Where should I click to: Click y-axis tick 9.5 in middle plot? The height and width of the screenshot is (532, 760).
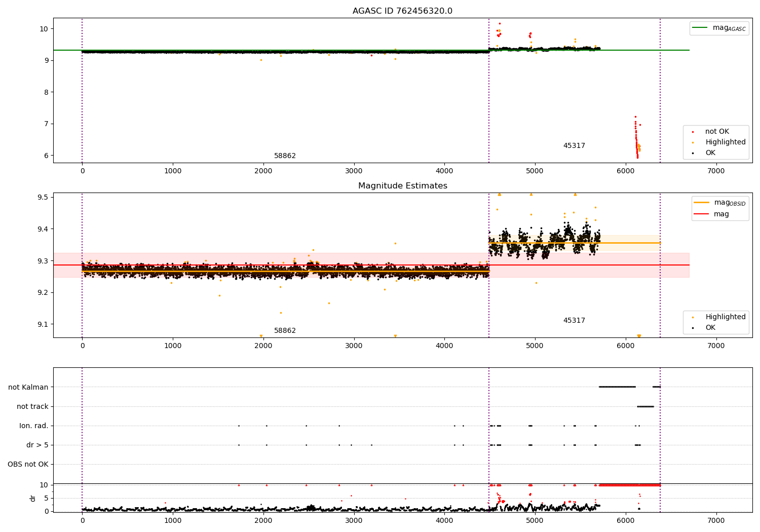coord(43,197)
